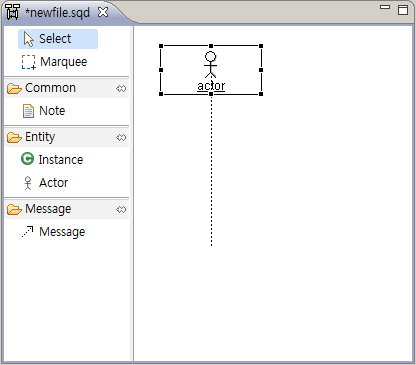The height and width of the screenshot is (365, 416).
Task: Toggle pin on Message drawer
Action: coord(121,209)
